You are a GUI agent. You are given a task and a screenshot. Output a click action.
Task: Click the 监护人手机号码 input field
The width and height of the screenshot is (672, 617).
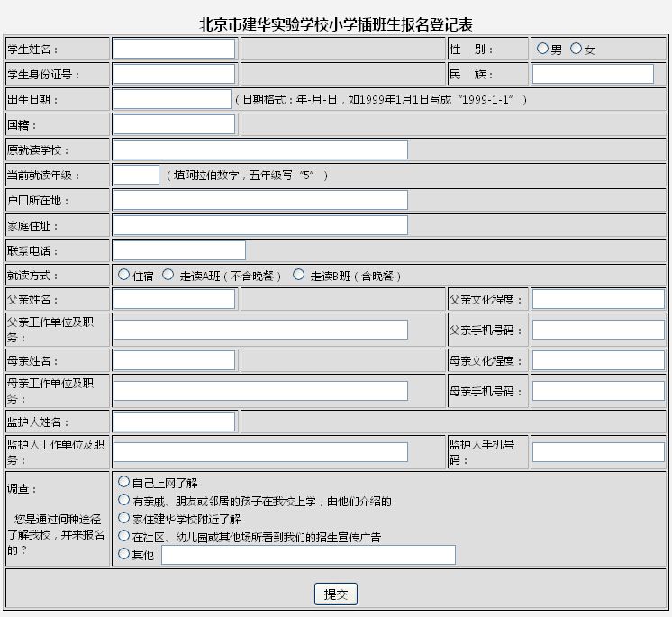[598, 452]
